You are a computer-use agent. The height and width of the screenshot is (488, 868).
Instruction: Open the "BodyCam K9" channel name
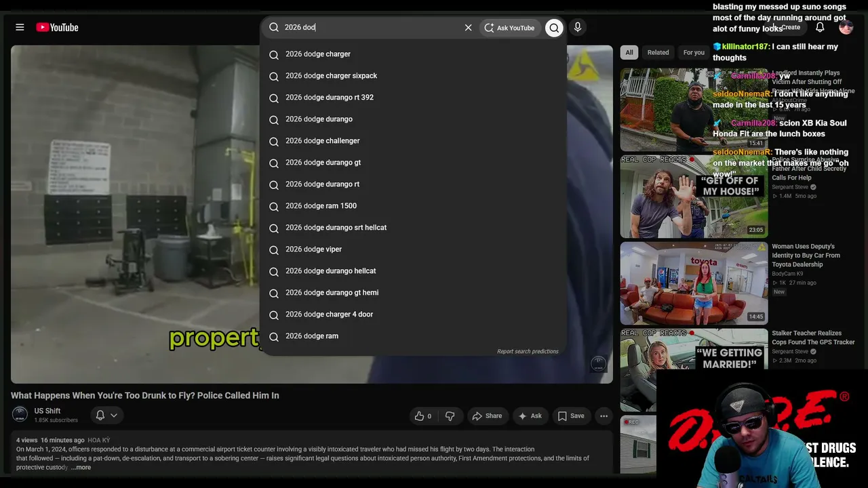787,274
